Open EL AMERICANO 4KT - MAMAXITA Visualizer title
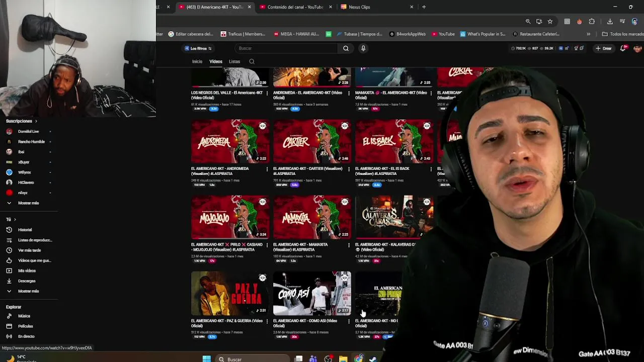This screenshot has height=362, width=644. coord(300,247)
